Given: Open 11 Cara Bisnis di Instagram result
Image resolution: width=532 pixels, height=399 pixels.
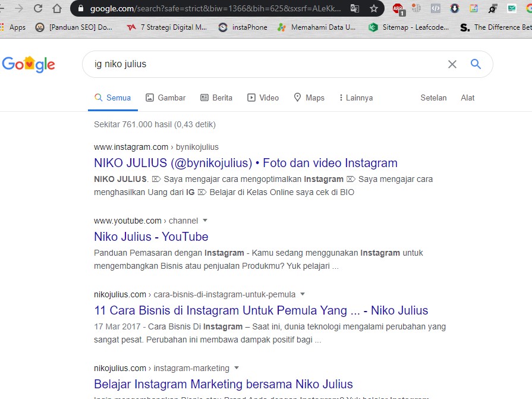Looking at the screenshot, I should 261,310.
